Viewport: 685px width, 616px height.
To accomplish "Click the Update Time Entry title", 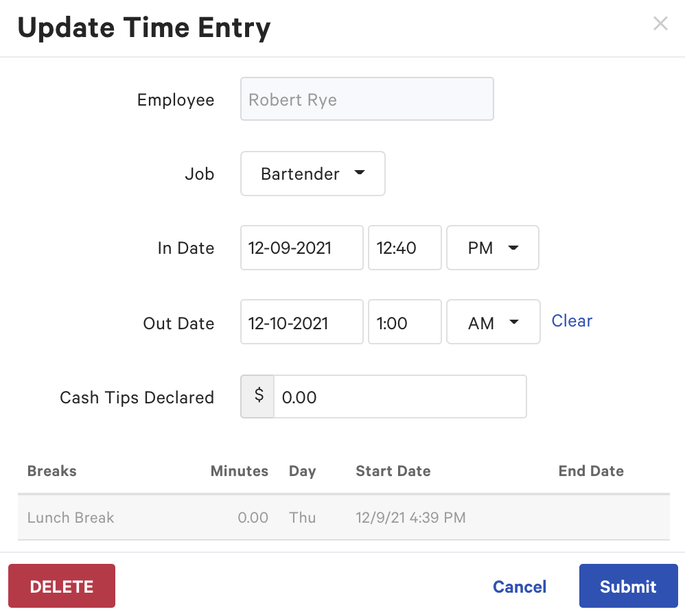I will click(143, 27).
